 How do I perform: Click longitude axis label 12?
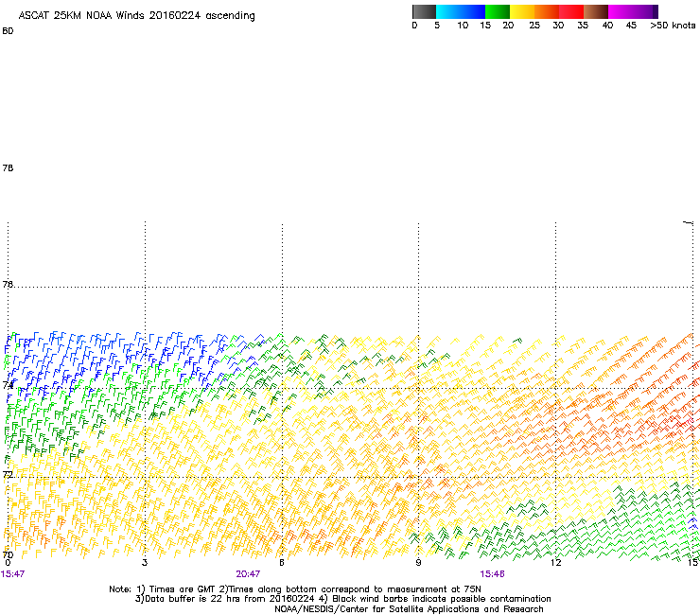[555, 562]
